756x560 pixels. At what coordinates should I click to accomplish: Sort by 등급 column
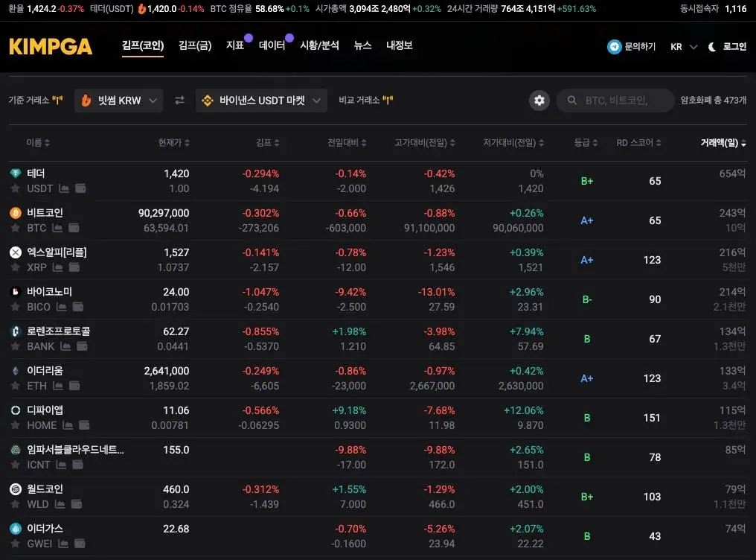(x=586, y=143)
